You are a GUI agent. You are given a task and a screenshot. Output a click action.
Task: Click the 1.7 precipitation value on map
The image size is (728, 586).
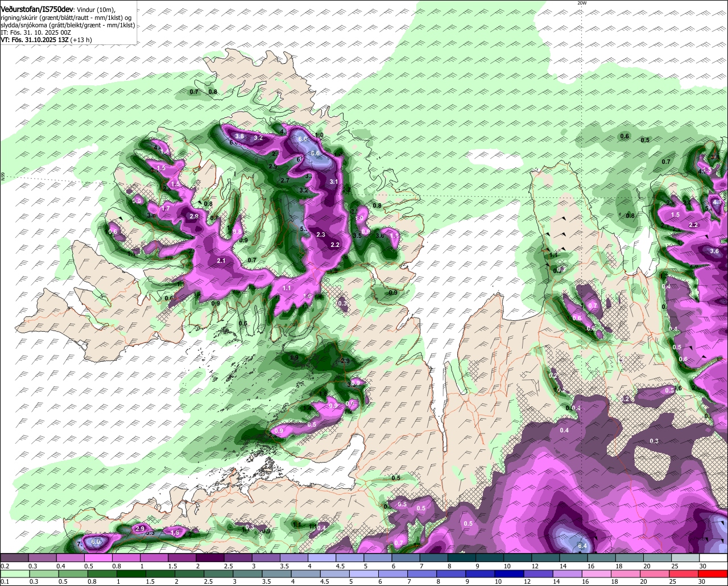tap(166, 209)
